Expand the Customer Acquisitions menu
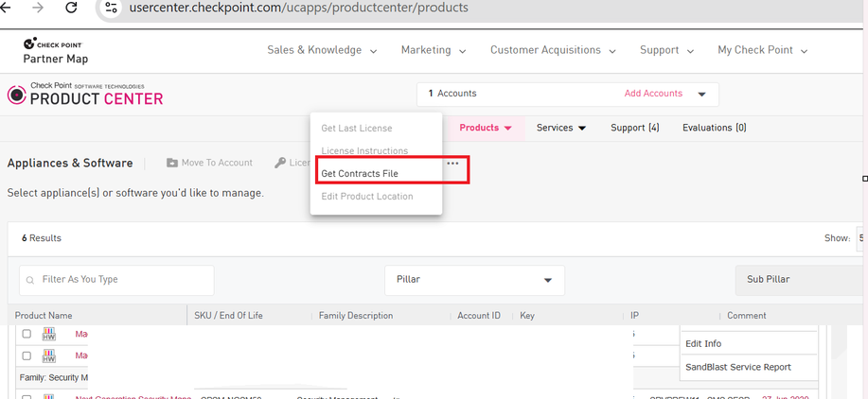868x399 pixels. 553,50
